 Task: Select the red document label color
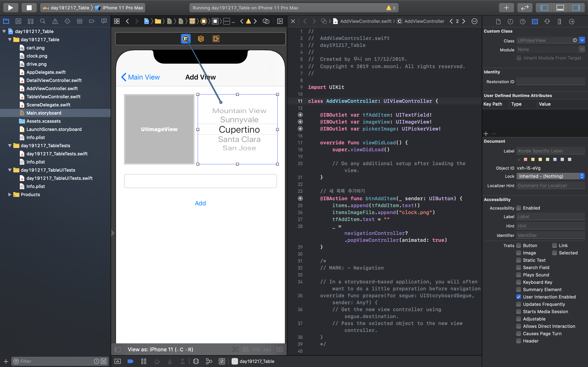pos(526,159)
